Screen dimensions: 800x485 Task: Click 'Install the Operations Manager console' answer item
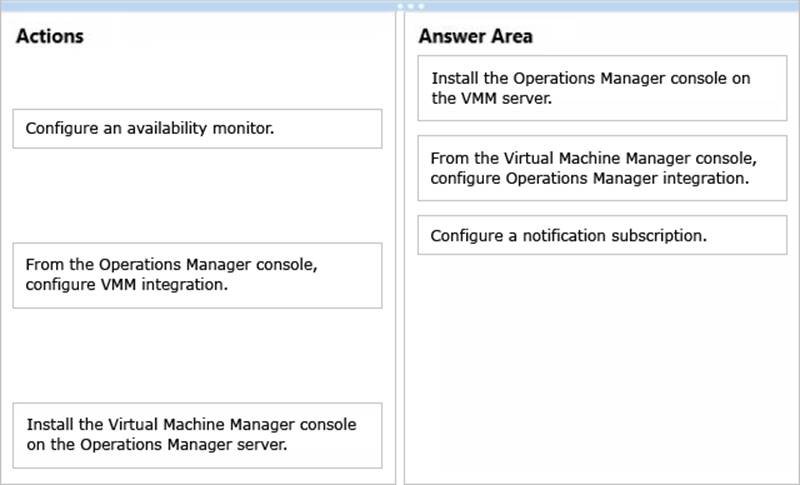[603, 88]
